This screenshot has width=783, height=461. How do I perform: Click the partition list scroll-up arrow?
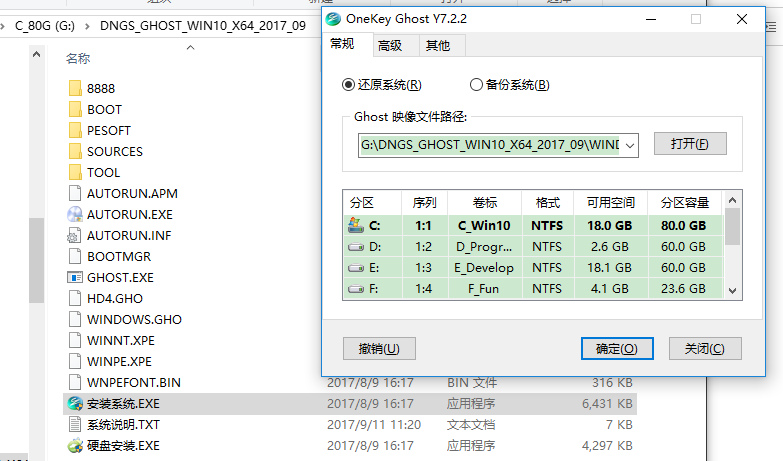coord(732,200)
